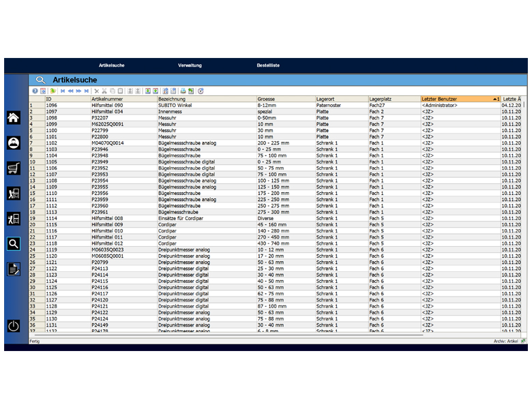The image size is (532, 409).
Task: Select cell 'SUBITO Winkel'
Action: click(207, 106)
